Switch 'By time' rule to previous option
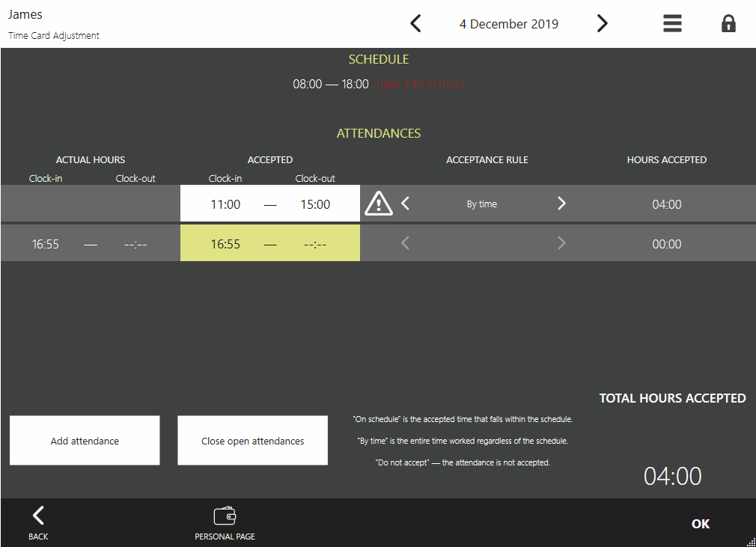The image size is (756, 547). [x=406, y=204]
